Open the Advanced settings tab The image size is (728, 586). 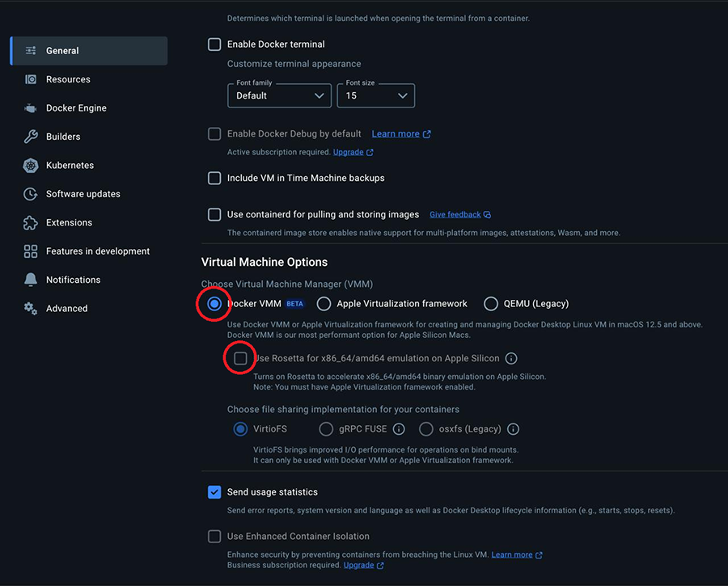[x=66, y=309]
